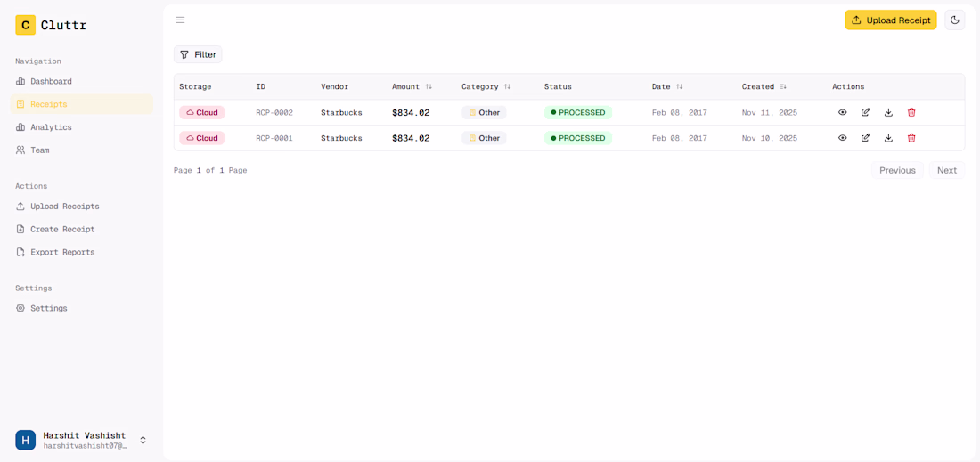Go to the Analytics page
980x462 pixels.
(81, 127)
